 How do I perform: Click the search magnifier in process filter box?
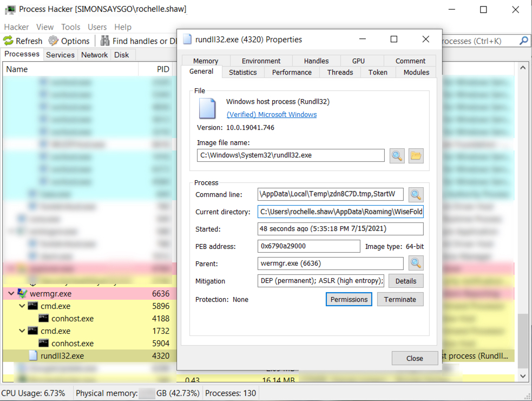point(523,41)
